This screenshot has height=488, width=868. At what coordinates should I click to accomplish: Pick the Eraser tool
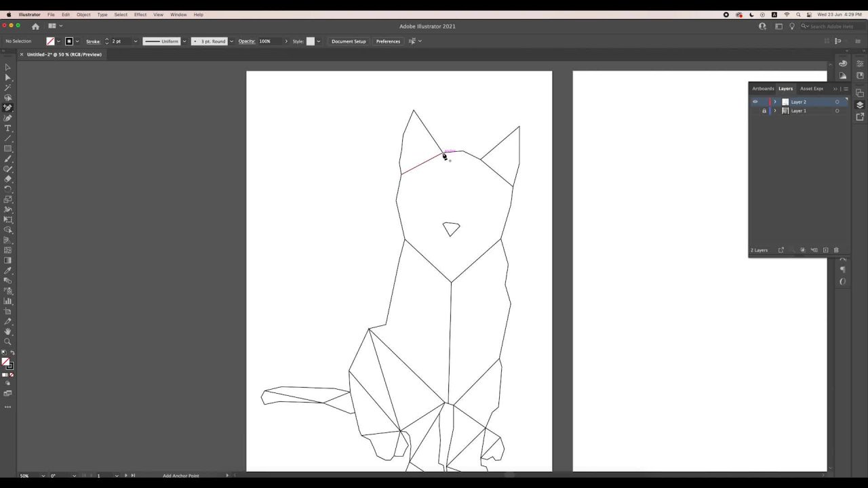pyautogui.click(x=7, y=179)
